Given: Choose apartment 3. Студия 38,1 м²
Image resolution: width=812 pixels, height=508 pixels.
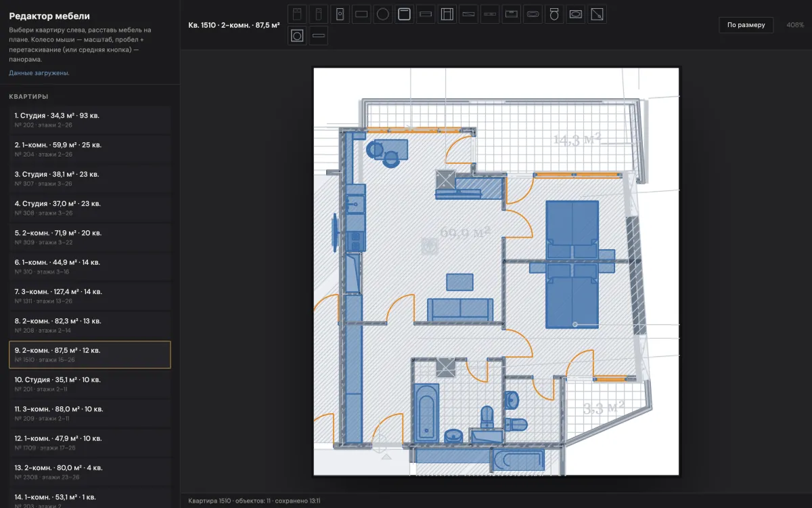Looking at the screenshot, I should point(90,179).
